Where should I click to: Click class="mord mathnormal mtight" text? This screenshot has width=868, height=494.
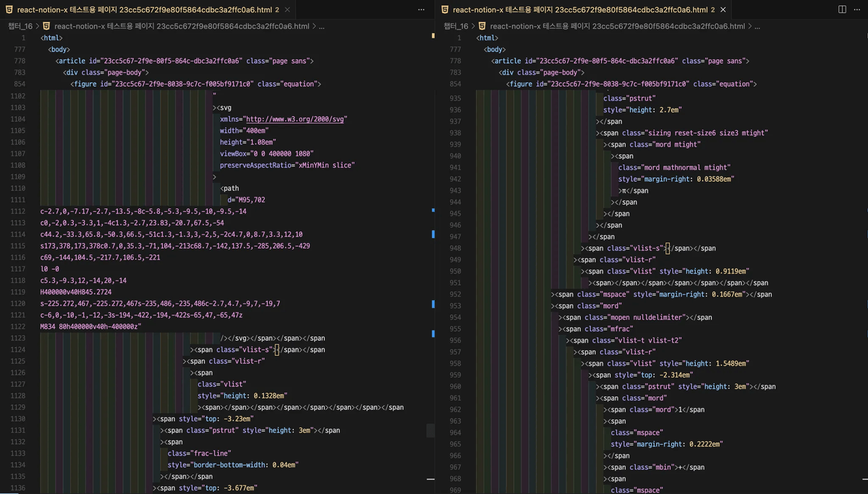[x=675, y=167]
